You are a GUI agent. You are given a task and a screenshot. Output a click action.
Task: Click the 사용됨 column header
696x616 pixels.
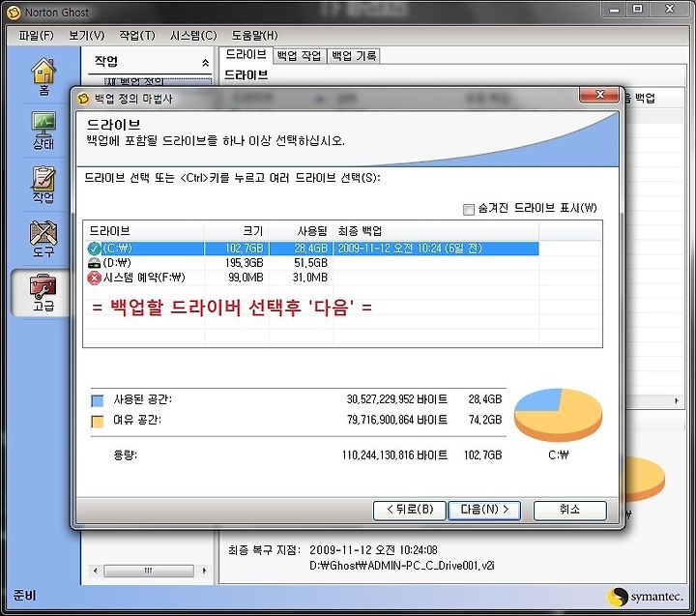[x=301, y=231]
